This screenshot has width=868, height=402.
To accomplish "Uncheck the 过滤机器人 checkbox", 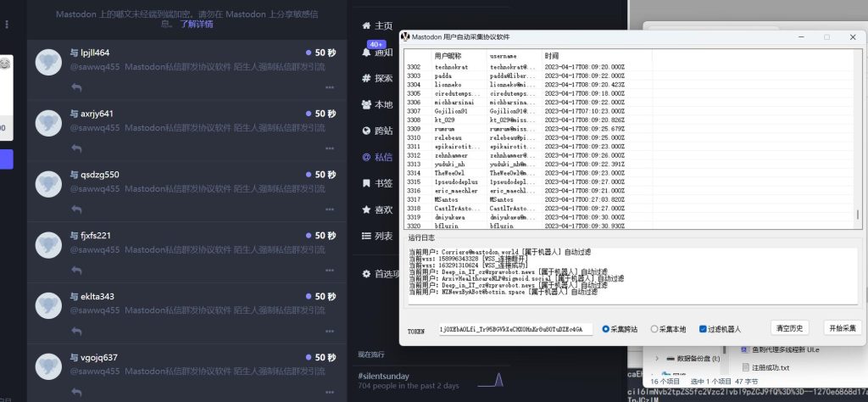I will tap(703, 329).
